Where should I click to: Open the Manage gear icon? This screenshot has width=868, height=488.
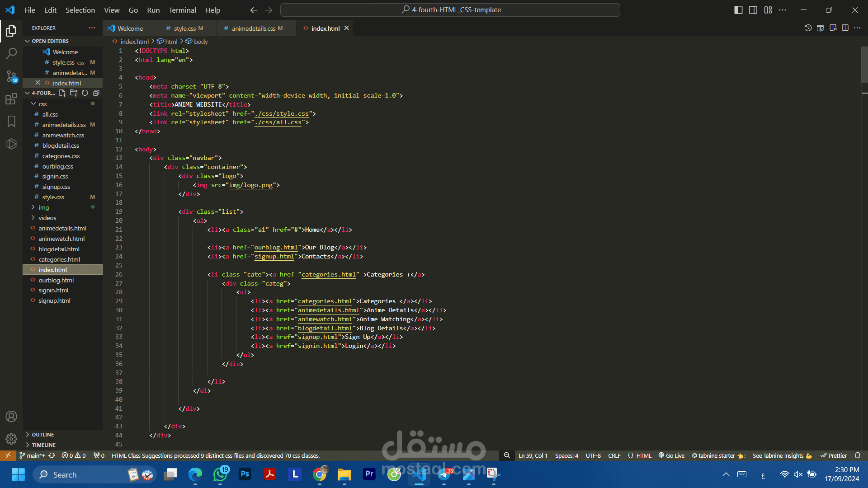click(11, 439)
